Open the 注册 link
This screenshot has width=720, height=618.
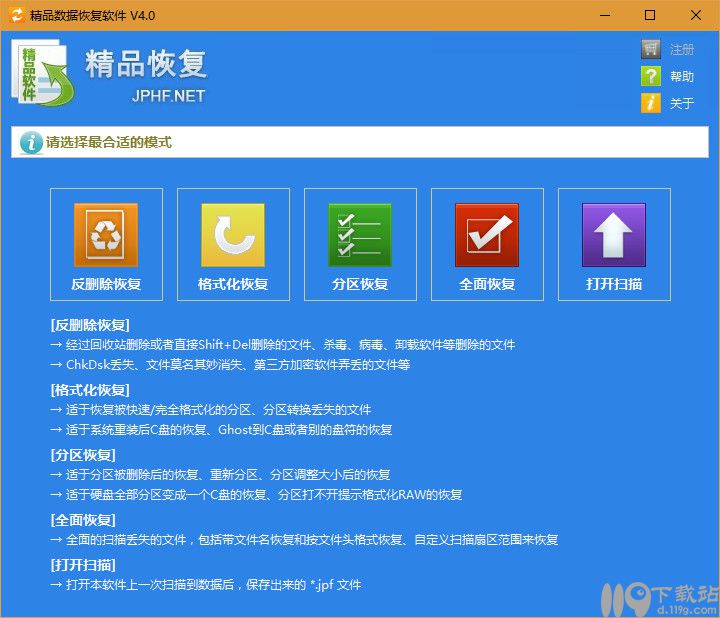tap(681, 50)
